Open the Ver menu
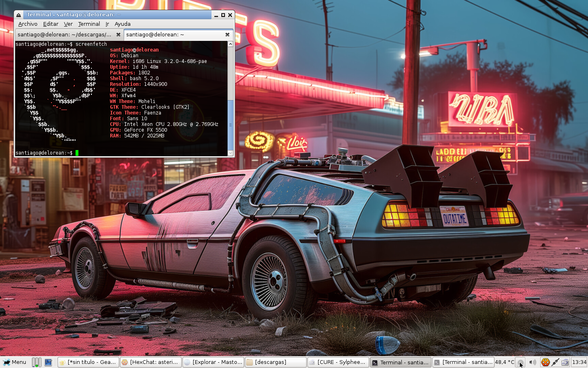The height and width of the screenshot is (368, 588). pos(68,24)
